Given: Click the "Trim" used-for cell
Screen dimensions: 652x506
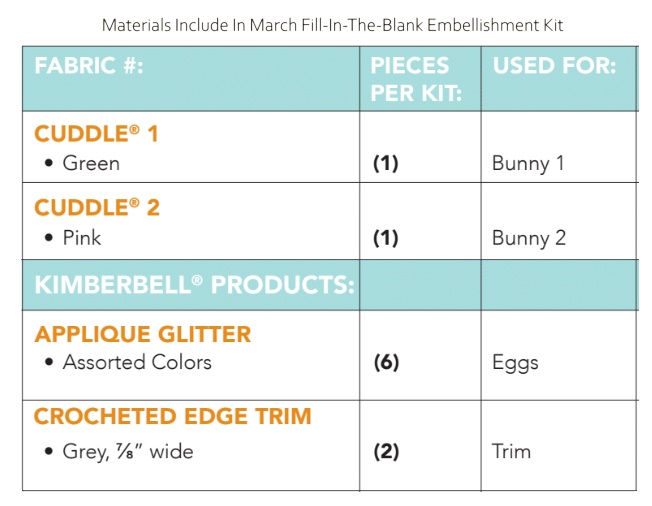Looking at the screenshot, I should pyautogui.click(x=512, y=451).
